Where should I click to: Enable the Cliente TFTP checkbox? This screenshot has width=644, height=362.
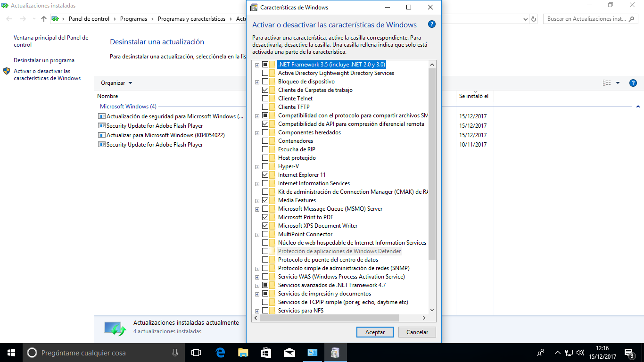pyautogui.click(x=265, y=107)
